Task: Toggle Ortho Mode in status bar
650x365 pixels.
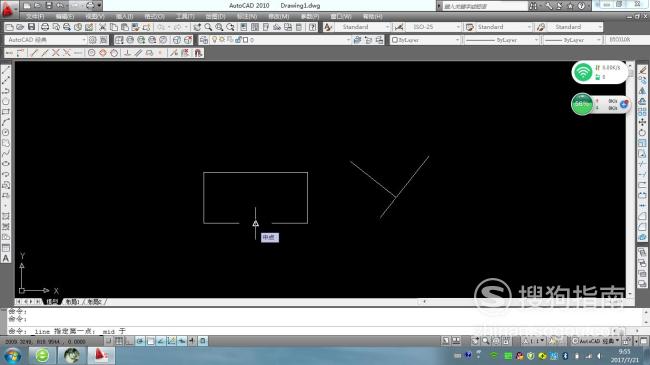Action: [129, 341]
